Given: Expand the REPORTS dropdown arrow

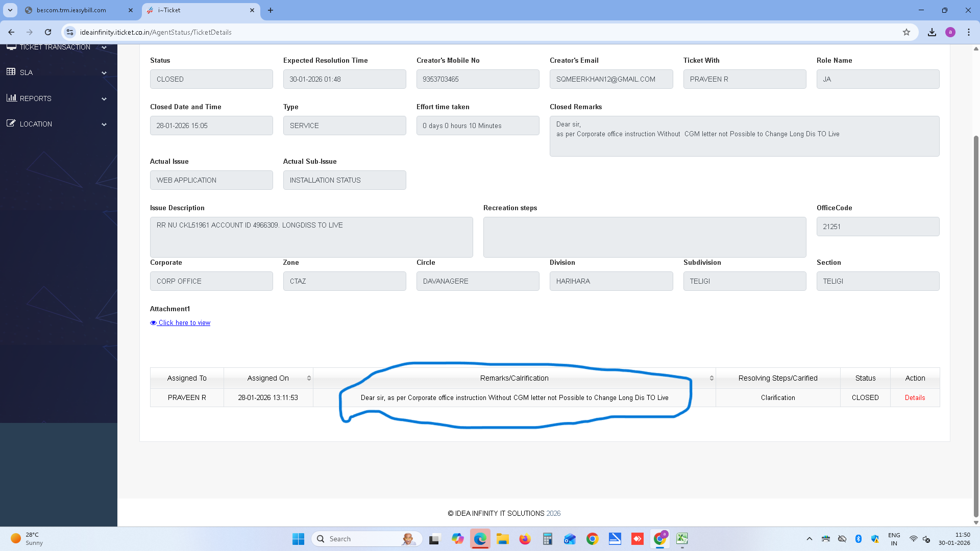Looking at the screenshot, I should coord(104,99).
